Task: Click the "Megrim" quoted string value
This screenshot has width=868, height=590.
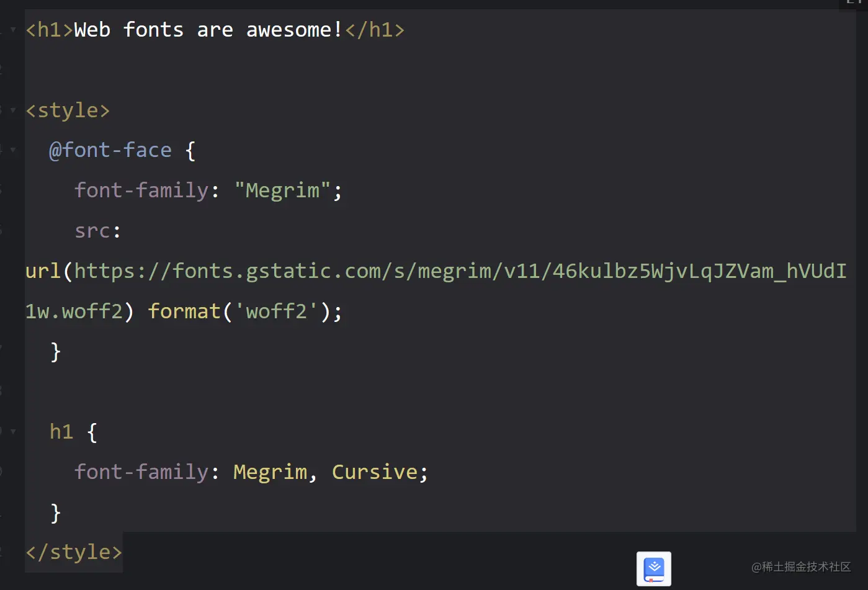Action: 282,190
